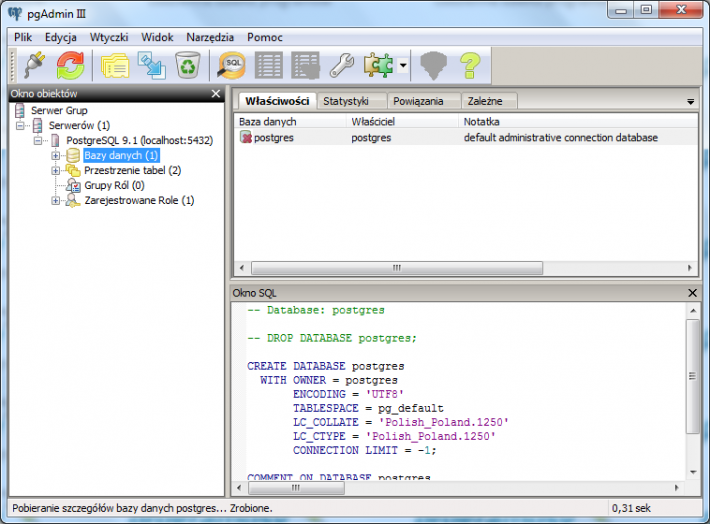Refresh the selected object with the arrows icon
The height and width of the screenshot is (524, 710).
coord(70,66)
